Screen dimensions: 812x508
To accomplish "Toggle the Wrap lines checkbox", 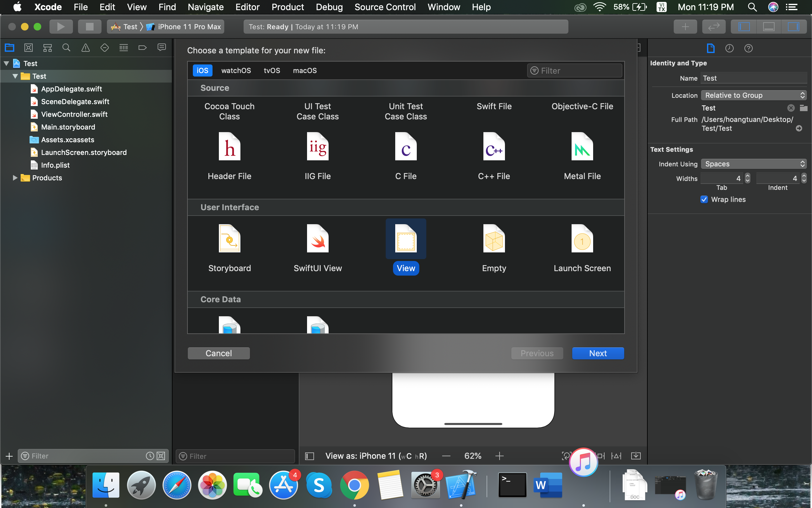I will coord(704,199).
